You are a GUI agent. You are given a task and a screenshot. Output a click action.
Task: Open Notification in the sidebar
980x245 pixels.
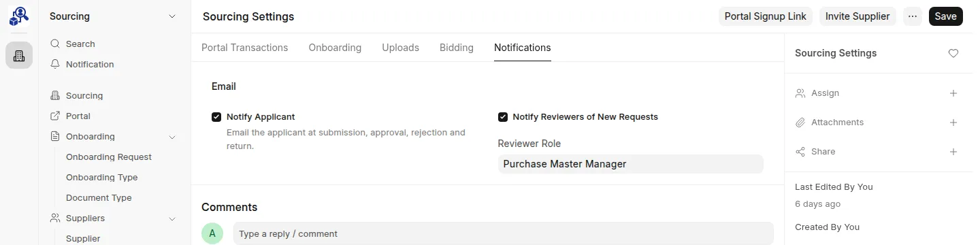90,64
